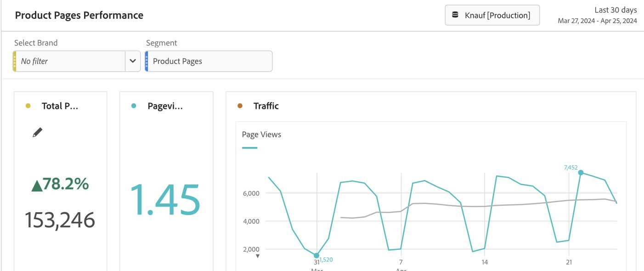Click the Pagevi… panel title

pos(165,106)
